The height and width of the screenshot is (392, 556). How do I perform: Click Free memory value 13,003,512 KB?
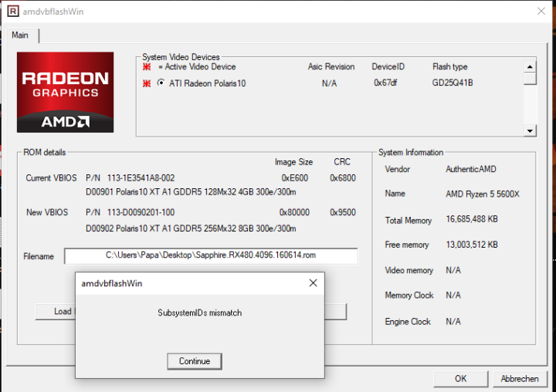[472, 245]
